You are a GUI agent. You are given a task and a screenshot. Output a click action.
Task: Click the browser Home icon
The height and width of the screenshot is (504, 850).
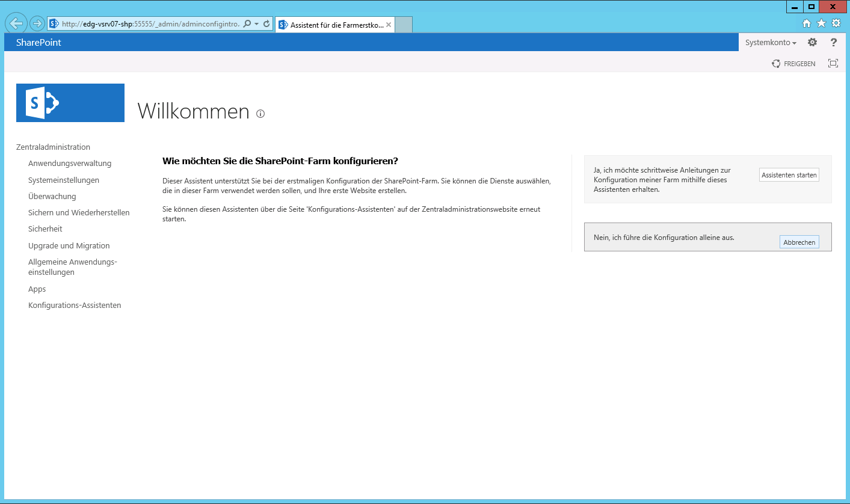[x=807, y=23]
